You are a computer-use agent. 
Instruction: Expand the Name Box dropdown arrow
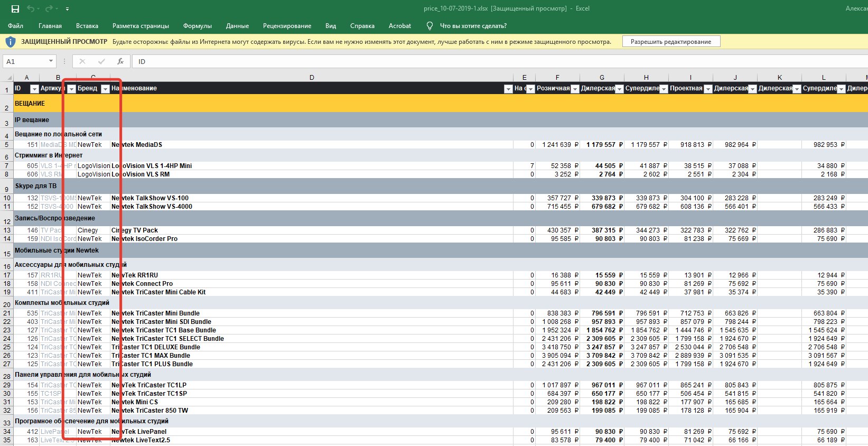click(x=51, y=61)
